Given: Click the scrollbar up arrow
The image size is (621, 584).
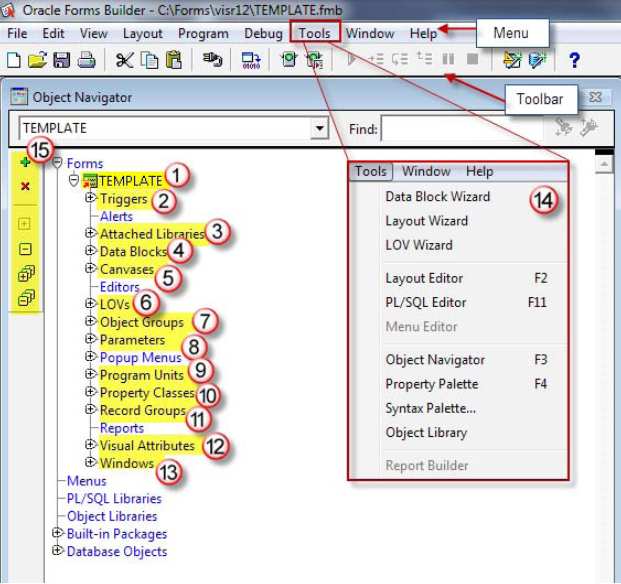Looking at the screenshot, I should pyautogui.click(x=604, y=164).
